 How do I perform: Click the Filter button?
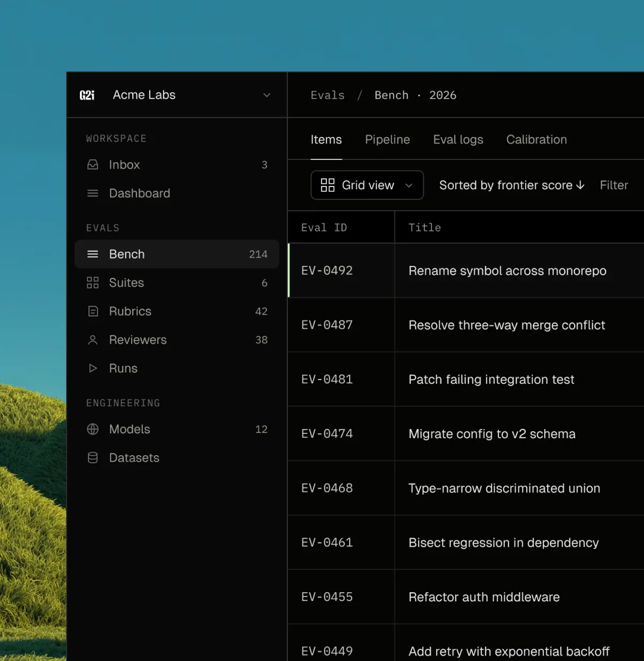614,185
